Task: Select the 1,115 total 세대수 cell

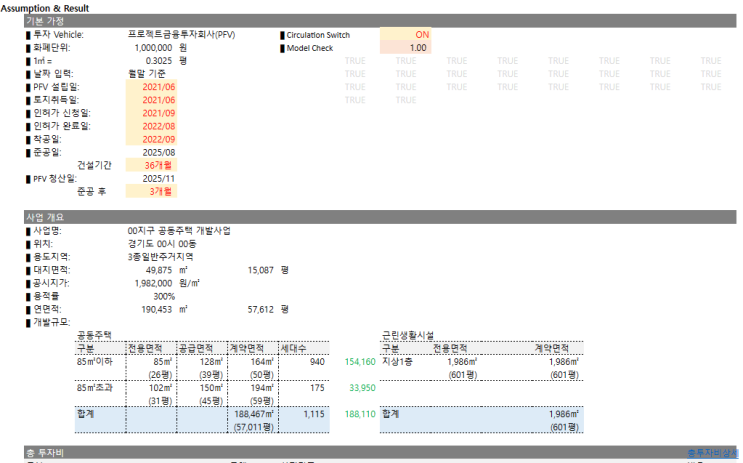Action: (x=314, y=414)
